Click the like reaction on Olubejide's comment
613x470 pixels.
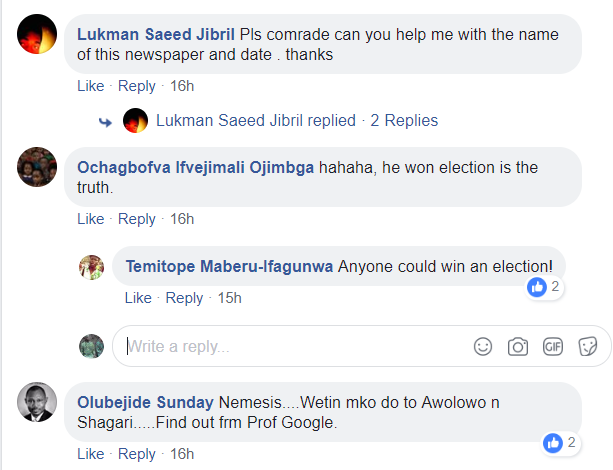pyautogui.click(x=552, y=442)
